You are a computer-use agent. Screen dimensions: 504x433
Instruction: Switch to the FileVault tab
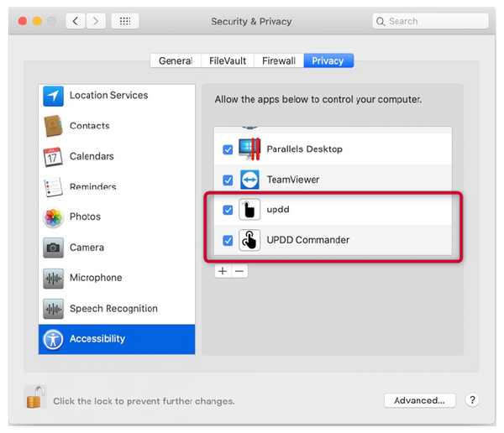click(228, 60)
